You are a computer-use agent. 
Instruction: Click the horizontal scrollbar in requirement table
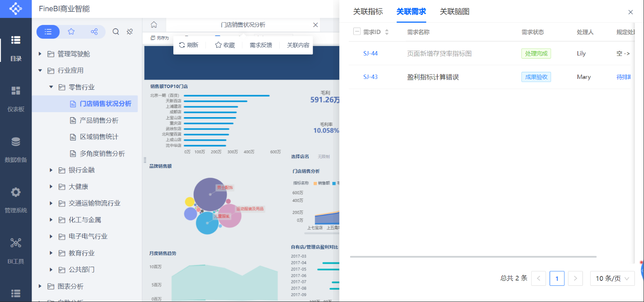(x=473, y=257)
